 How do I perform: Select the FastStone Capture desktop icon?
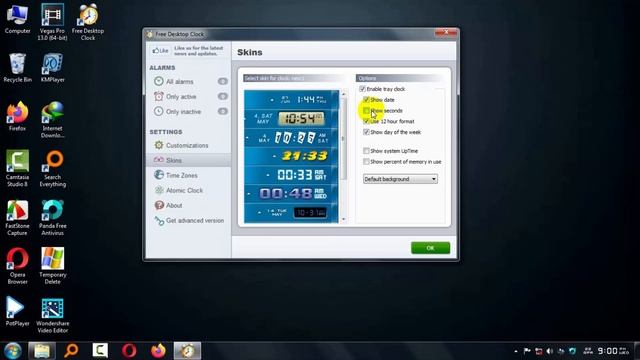(x=17, y=218)
